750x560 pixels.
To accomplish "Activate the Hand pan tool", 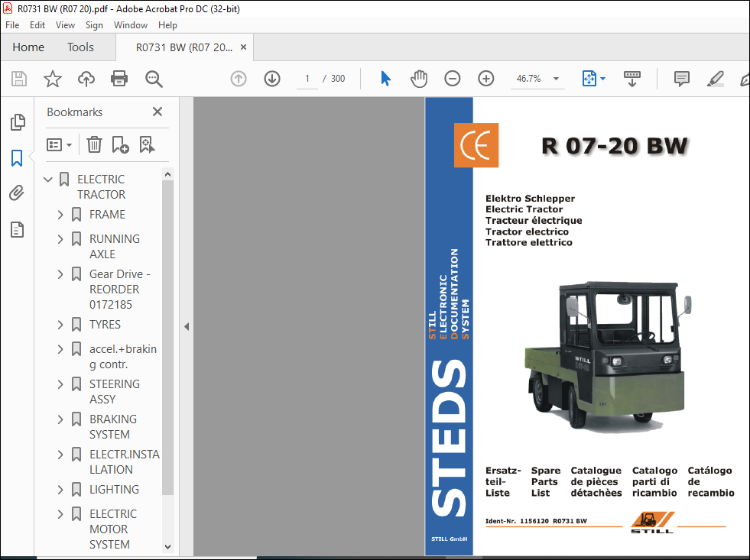I will pyautogui.click(x=419, y=79).
